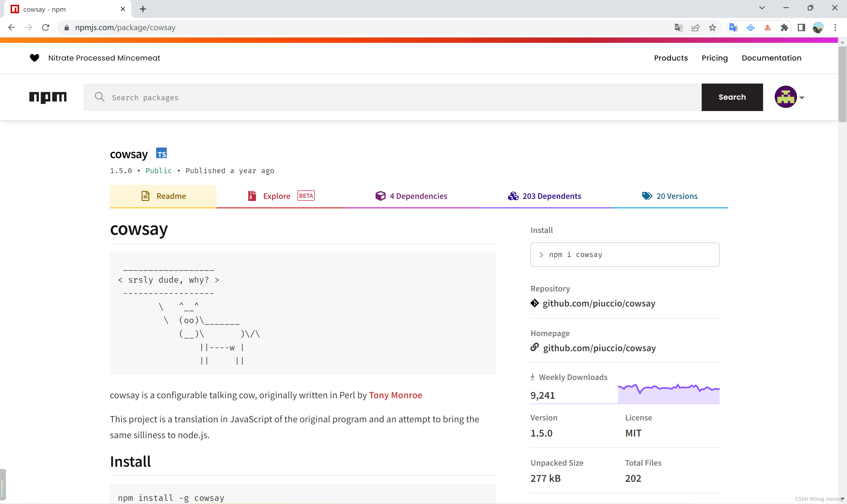Click the black heart icon
The image size is (847, 504).
[34, 58]
